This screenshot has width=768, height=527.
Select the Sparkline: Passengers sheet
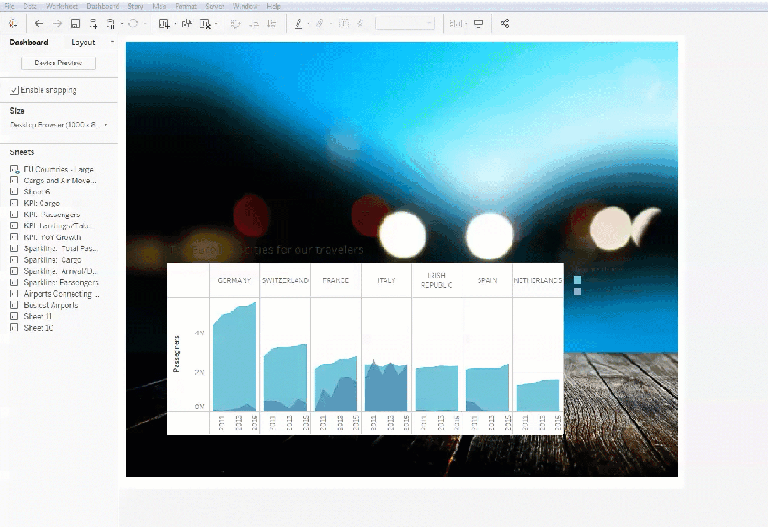point(54,282)
